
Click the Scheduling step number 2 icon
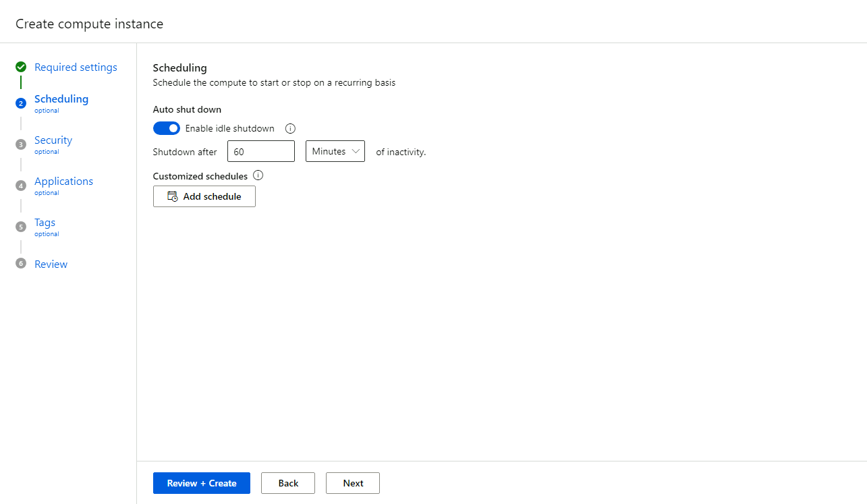click(21, 103)
